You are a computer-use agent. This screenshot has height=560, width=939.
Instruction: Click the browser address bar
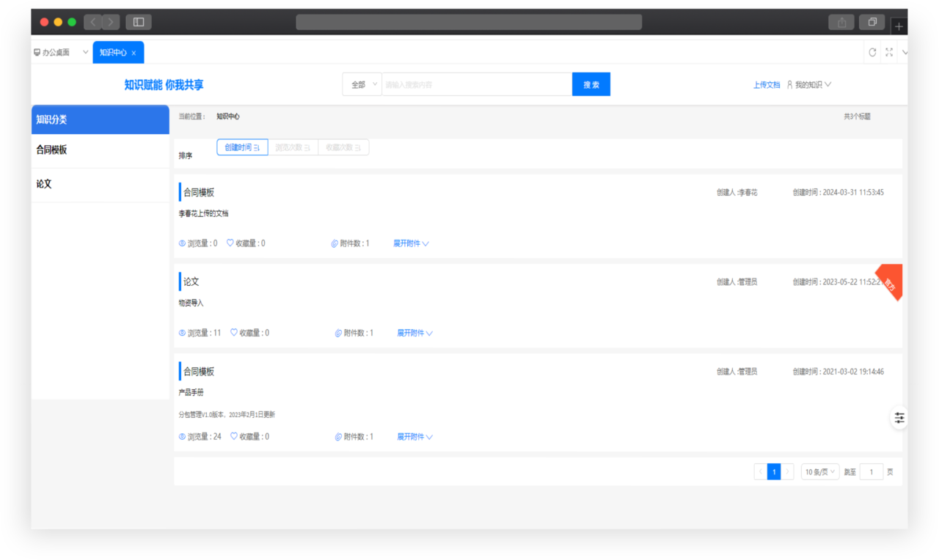(x=469, y=22)
